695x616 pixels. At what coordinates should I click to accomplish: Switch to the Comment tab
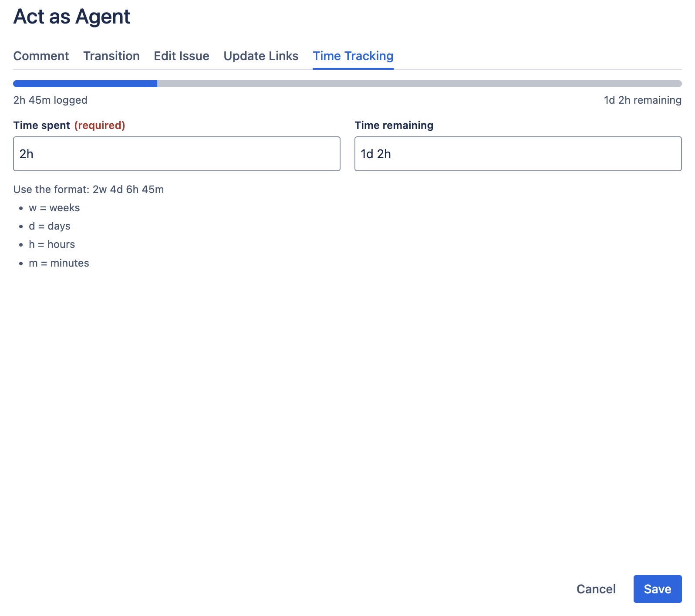pyautogui.click(x=41, y=56)
